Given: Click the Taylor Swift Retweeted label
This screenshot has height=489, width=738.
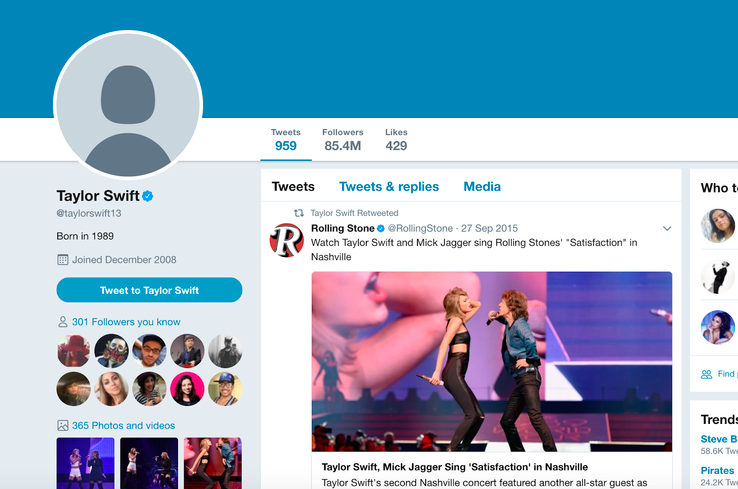Looking at the screenshot, I should click(354, 213).
